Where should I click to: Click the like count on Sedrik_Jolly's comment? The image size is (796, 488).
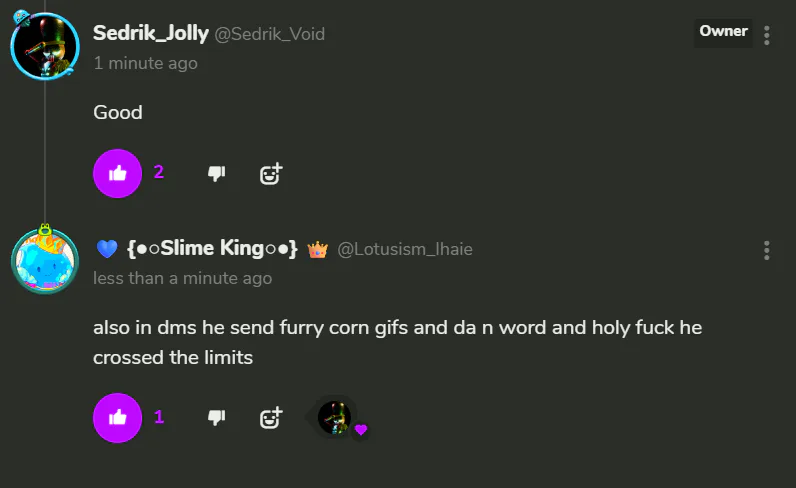point(159,172)
